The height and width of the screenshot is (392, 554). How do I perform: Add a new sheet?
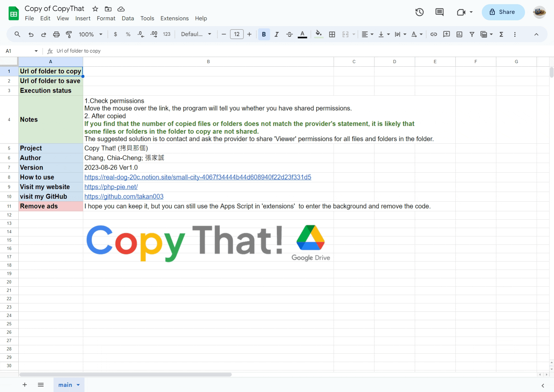click(25, 385)
